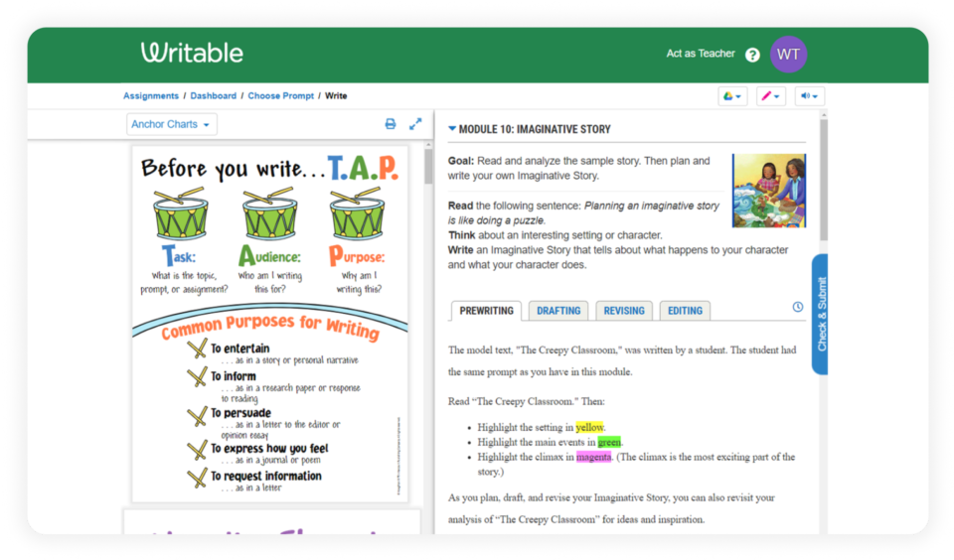Select the Prewriting tab
Viewport: 954px width, 560px height.
(486, 311)
